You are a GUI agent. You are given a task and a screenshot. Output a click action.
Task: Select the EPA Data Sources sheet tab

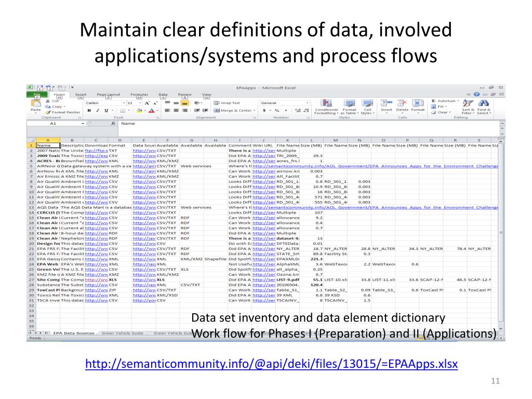point(73,333)
